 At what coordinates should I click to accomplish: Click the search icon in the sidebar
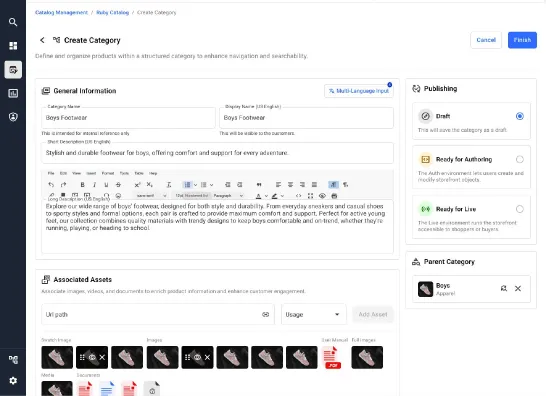tap(13, 22)
